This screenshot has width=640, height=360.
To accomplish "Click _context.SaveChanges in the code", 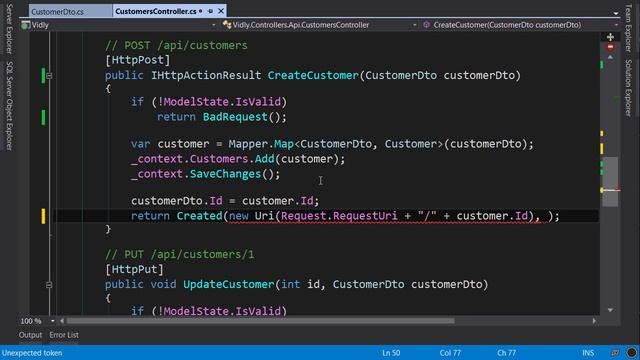I will coord(196,174).
